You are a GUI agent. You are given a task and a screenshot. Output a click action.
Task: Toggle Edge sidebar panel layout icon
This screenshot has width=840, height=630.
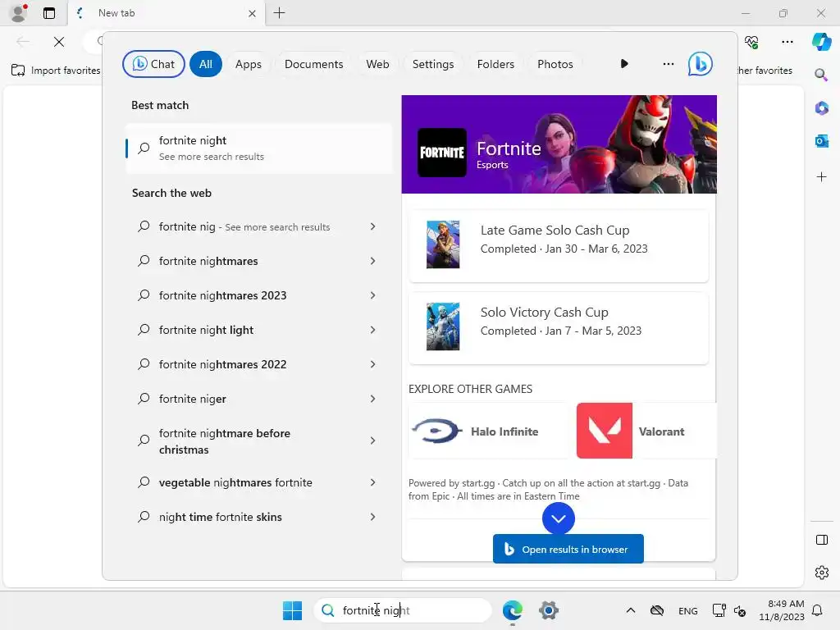click(821, 540)
